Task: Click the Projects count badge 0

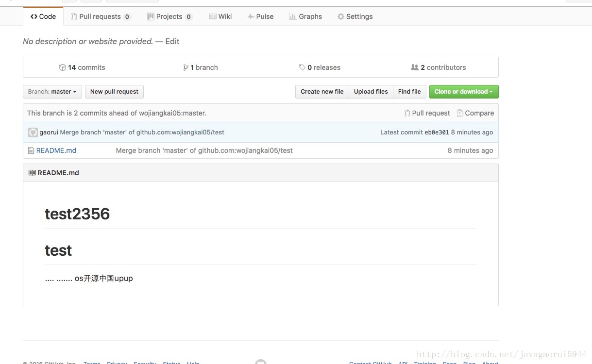Action: tap(189, 17)
